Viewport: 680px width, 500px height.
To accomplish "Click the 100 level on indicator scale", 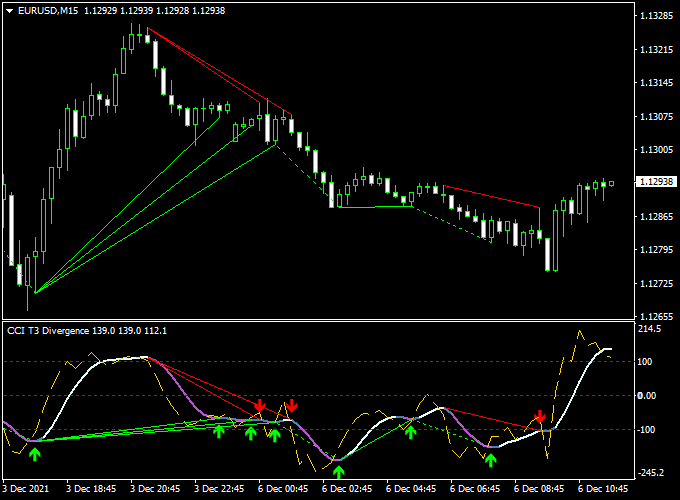I will 644,362.
